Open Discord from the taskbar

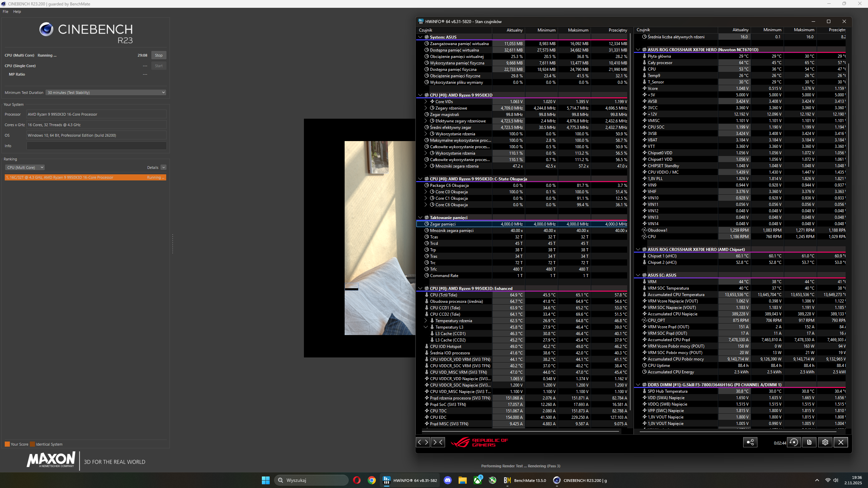[x=448, y=480]
